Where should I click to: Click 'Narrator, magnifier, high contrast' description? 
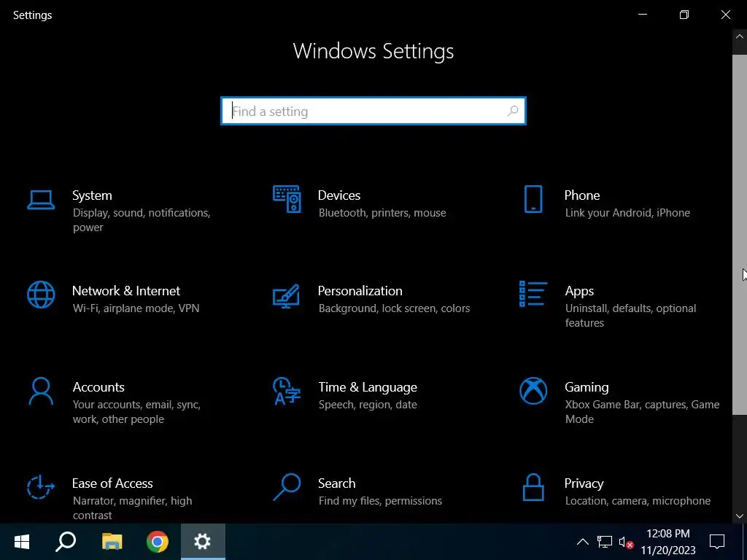click(133, 508)
